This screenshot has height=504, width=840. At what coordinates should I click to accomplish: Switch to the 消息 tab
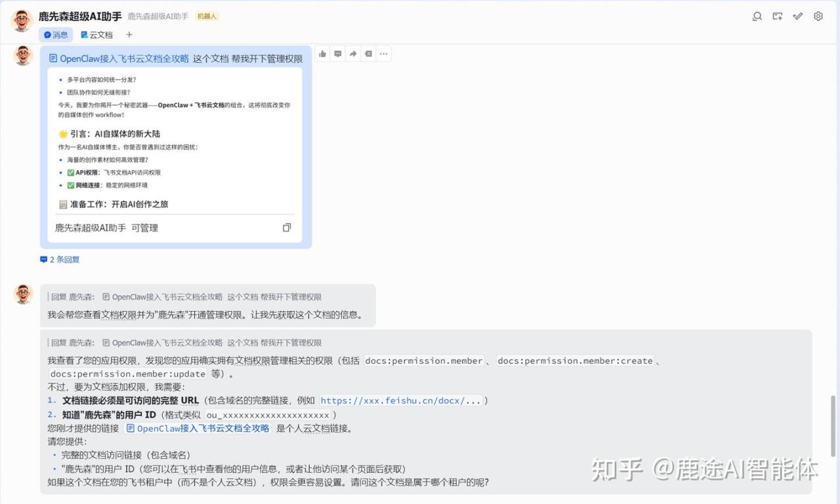click(56, 35)
